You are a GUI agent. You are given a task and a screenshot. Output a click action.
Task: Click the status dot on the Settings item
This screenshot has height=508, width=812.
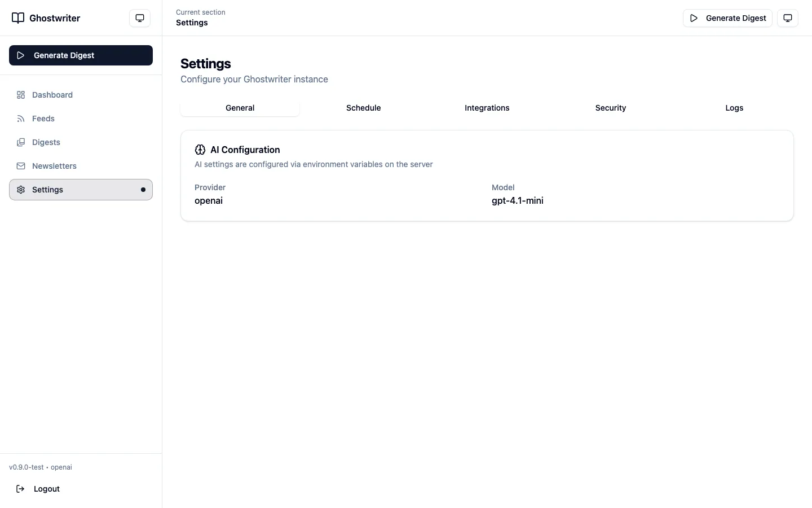(x=143, y=190)
